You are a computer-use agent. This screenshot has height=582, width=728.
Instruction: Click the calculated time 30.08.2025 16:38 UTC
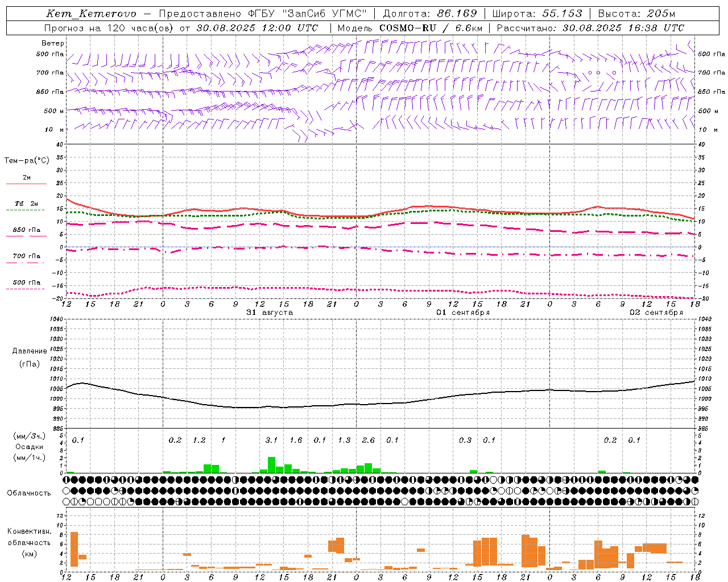(624, 28)
